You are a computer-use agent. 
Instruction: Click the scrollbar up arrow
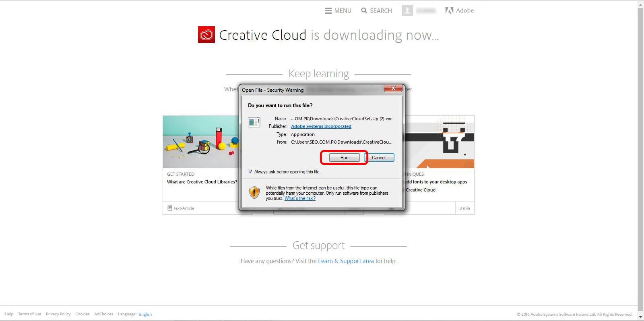click(640, 4)
